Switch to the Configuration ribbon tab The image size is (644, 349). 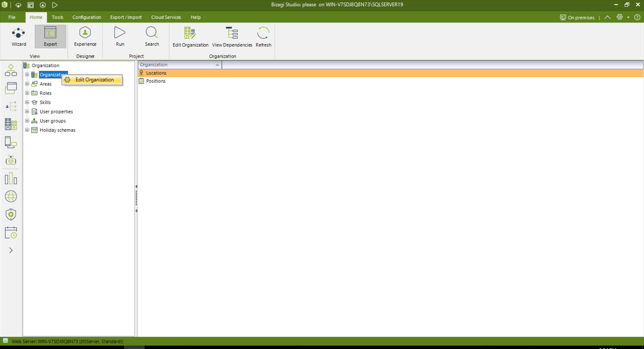click(87, 17)
